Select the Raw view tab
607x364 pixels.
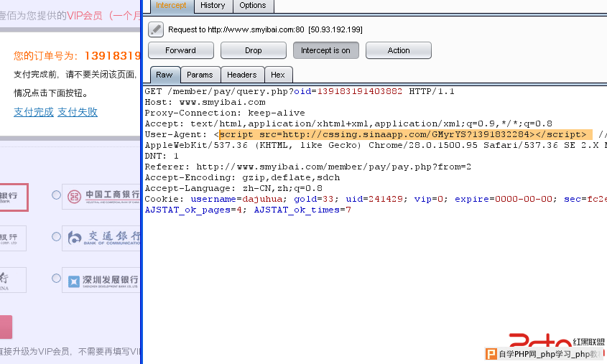(x=165, y=75)
